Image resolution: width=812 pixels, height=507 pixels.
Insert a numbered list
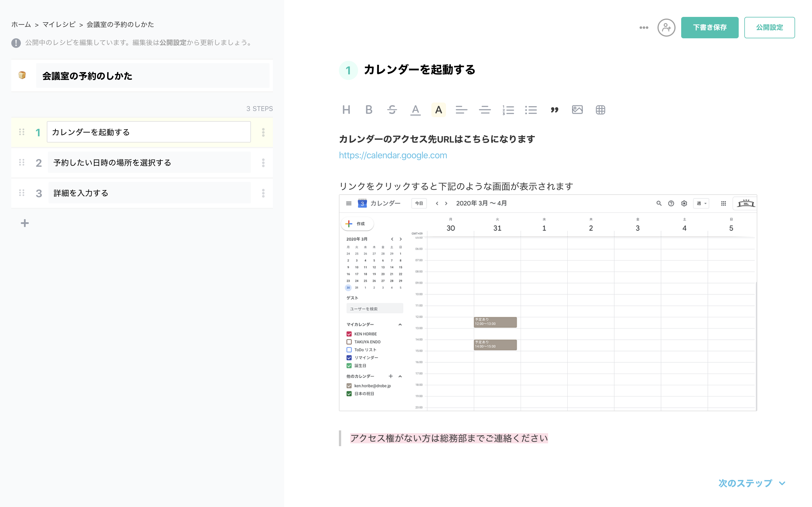click(x=508, y=110)
